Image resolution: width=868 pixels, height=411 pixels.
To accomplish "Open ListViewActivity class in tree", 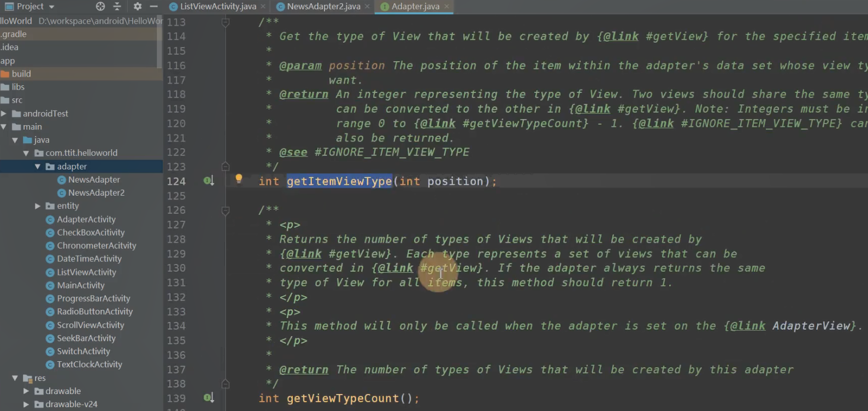I will tap(86, 272).
